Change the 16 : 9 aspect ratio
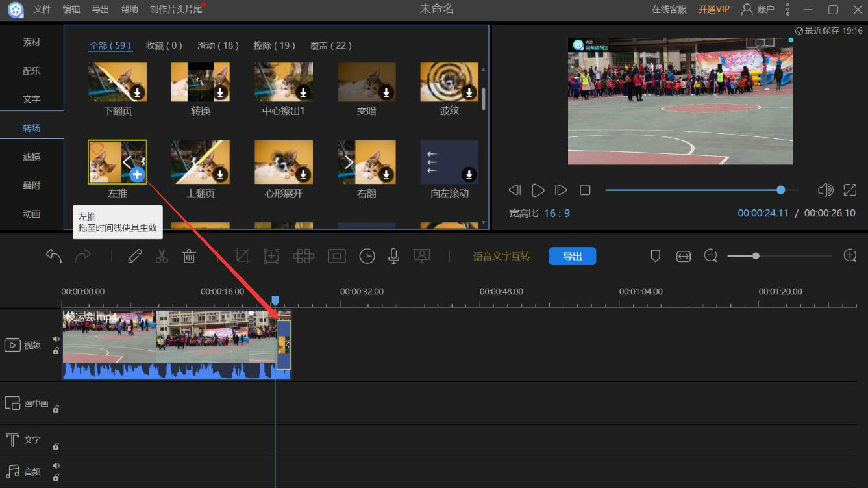The width and height of the screenshot is (868, 488). [x=558, y=213]
